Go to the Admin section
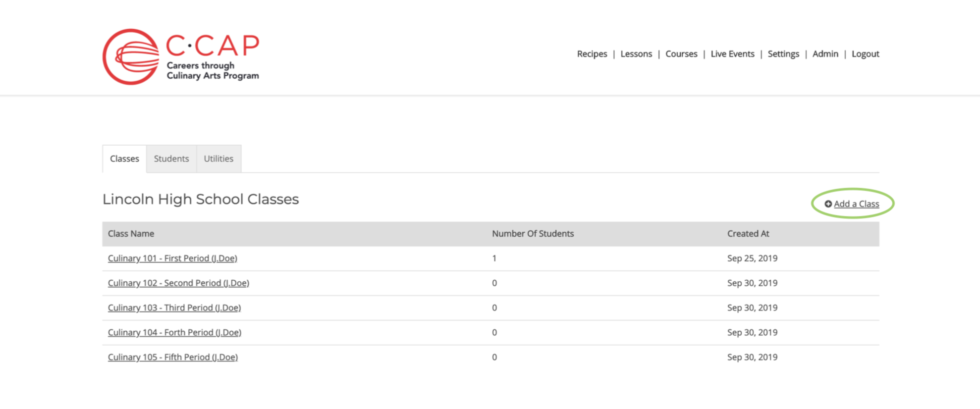This screenshot has height=409, width=980. pos(825,54)
